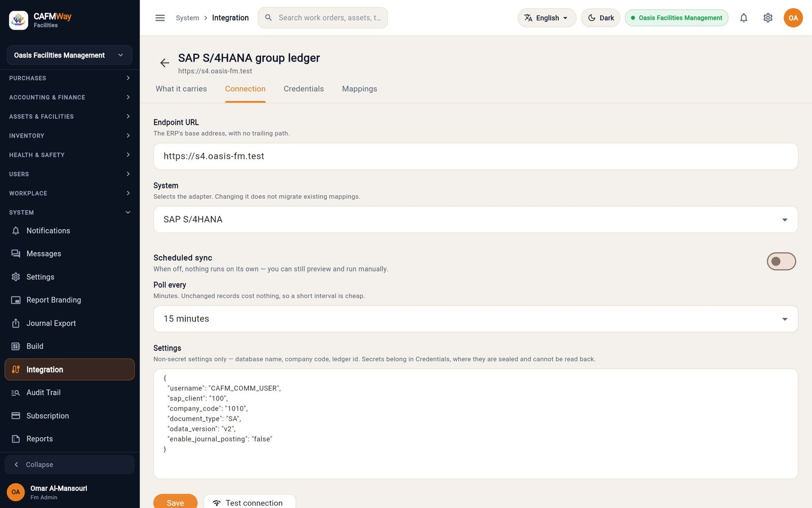Screen dimensions: 812x508
Task: Click the Integration icon in sidebar
Action: coord(16,370)
